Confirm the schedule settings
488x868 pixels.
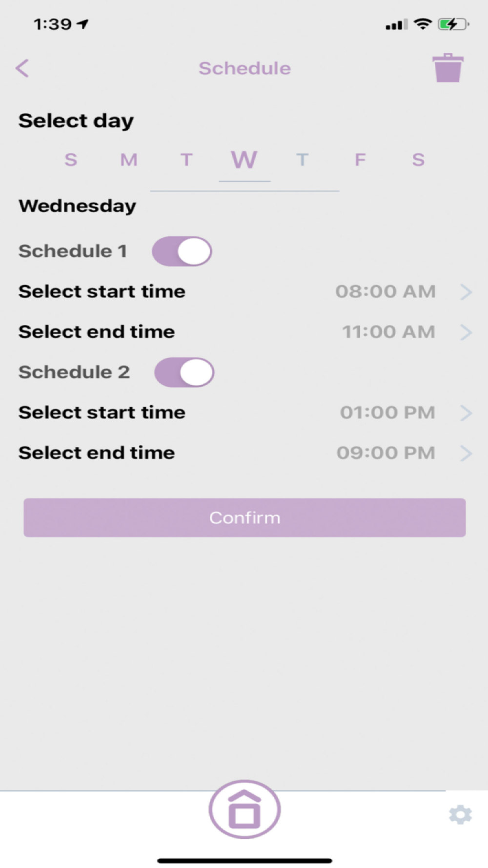tap(244, 517)
